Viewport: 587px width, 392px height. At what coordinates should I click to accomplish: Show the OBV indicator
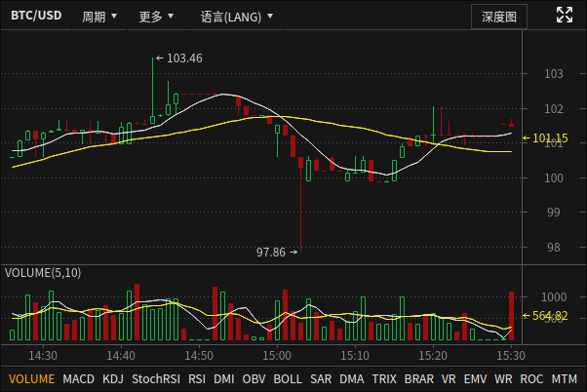254,379
